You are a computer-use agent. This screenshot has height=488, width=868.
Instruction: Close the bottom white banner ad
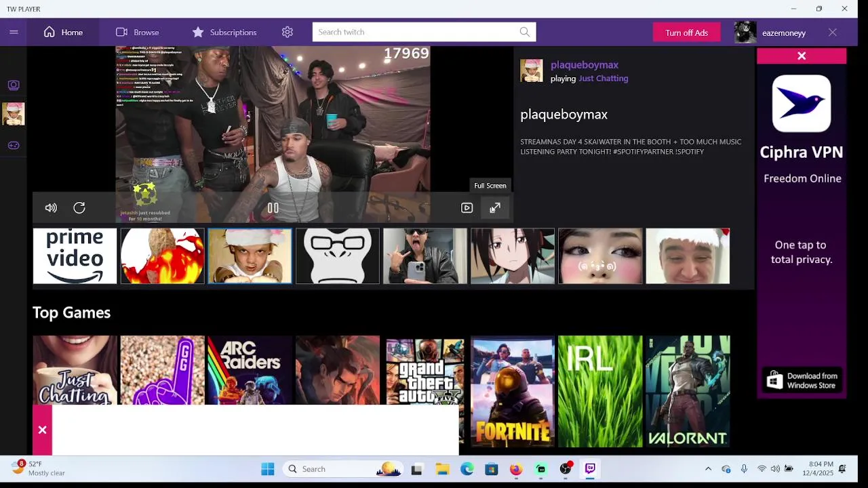[x=42, y=430]
